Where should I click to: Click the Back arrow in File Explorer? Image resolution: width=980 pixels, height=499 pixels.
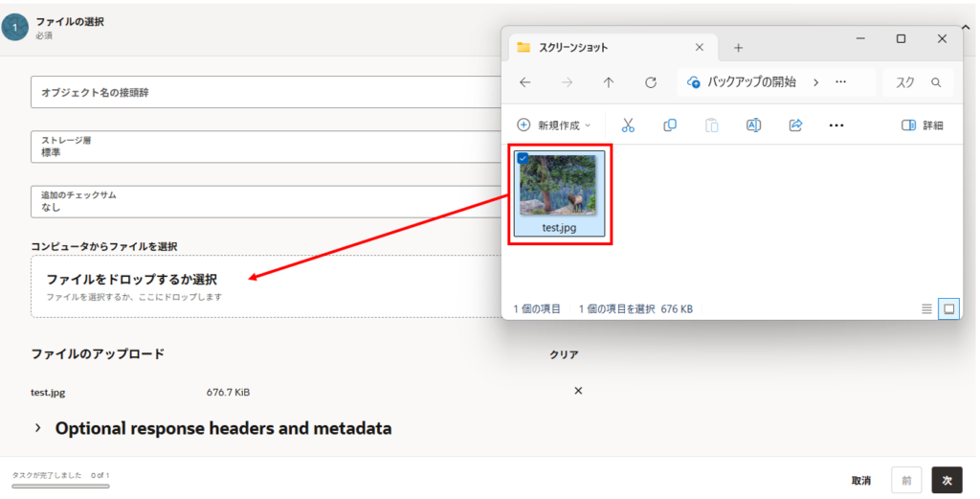[525, 82]
